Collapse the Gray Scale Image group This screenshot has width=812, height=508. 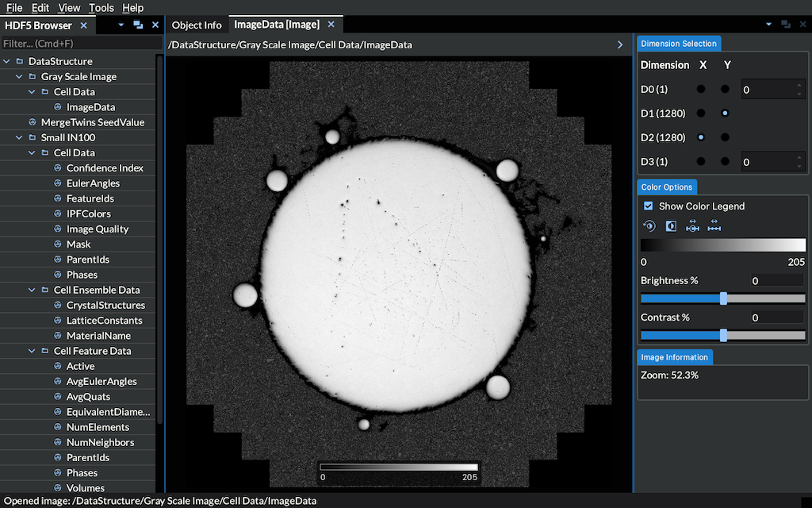[x=20, y=77]
